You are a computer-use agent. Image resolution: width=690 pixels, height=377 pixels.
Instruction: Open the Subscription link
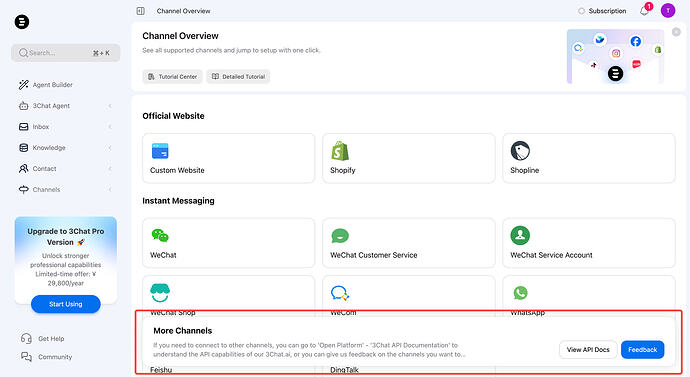[602, 11]
